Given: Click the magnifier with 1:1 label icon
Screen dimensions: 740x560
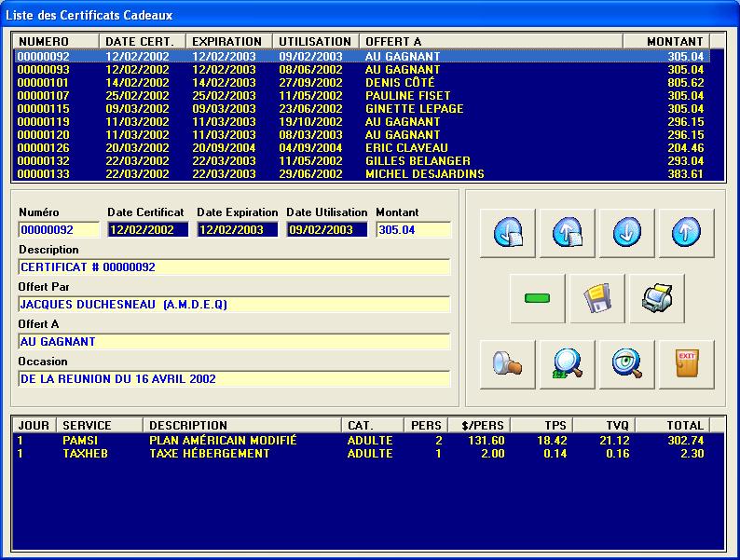Looking at the screenshot, I should 567,364.
